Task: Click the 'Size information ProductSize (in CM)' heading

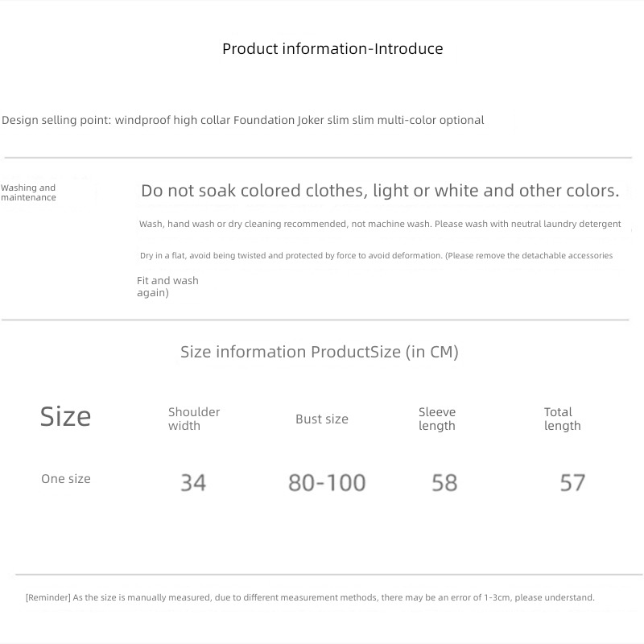Action: 320,352
